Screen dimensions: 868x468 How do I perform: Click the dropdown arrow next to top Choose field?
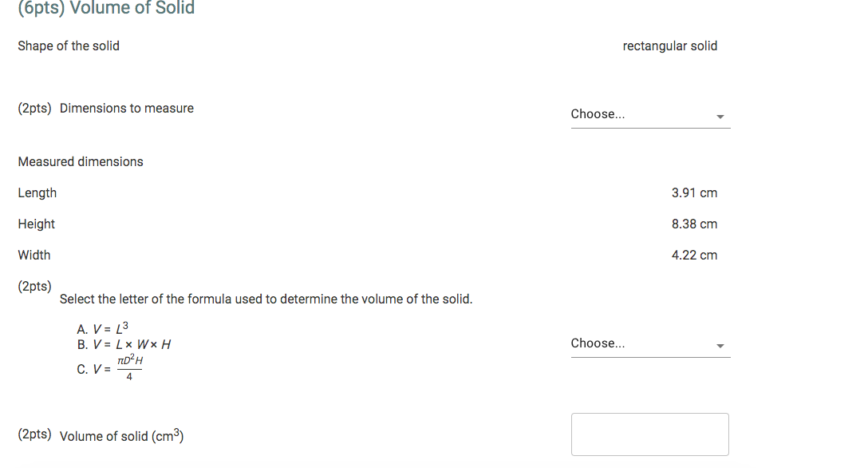[720, 116]
